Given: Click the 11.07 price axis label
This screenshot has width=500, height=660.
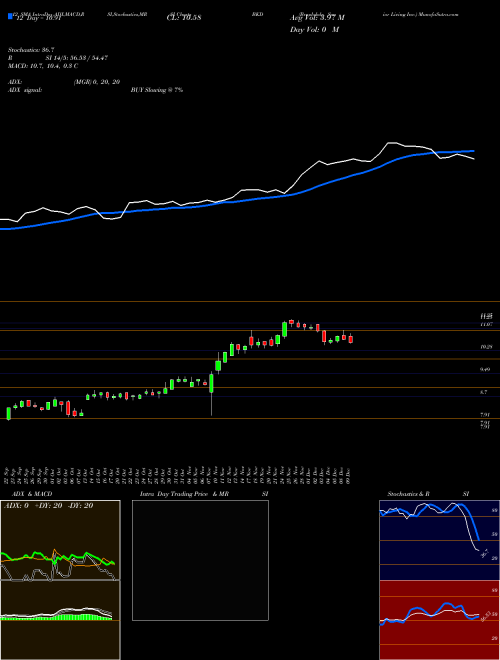Looking at the screenshot, I should pos(486,325).
